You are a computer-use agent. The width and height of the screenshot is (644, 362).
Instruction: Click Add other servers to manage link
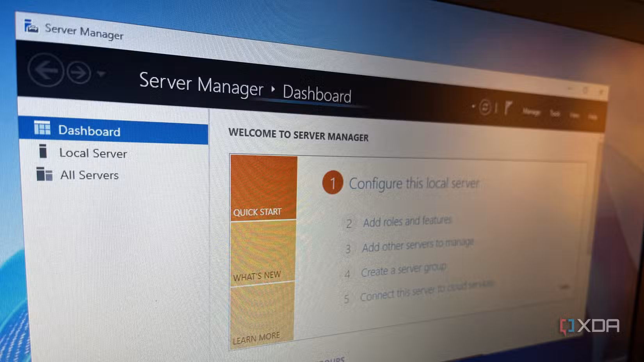(x=418, y=245)
